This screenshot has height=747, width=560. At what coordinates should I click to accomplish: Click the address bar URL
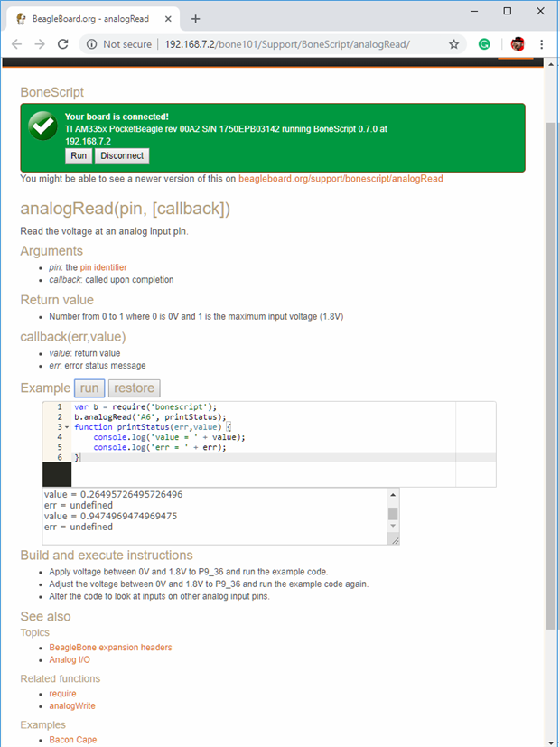[x=287, y=44]
